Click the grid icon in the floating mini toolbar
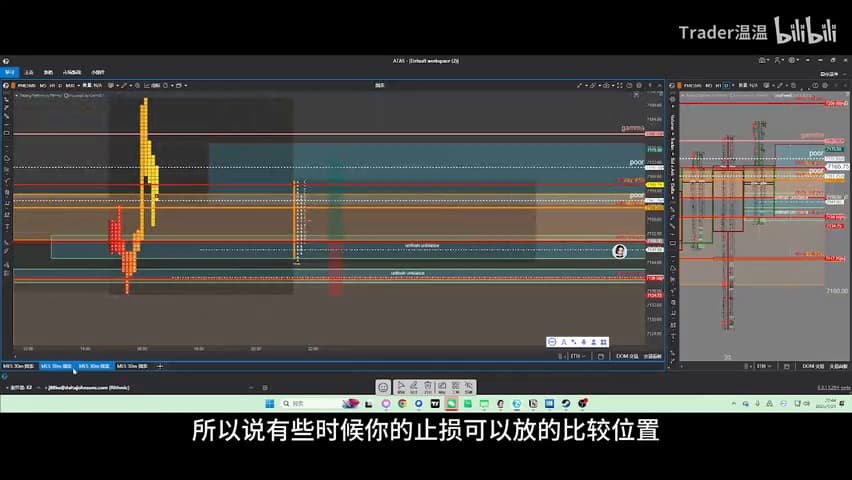Screen dimensions: 852x480 pyautogui.click(x=604, y=342)
